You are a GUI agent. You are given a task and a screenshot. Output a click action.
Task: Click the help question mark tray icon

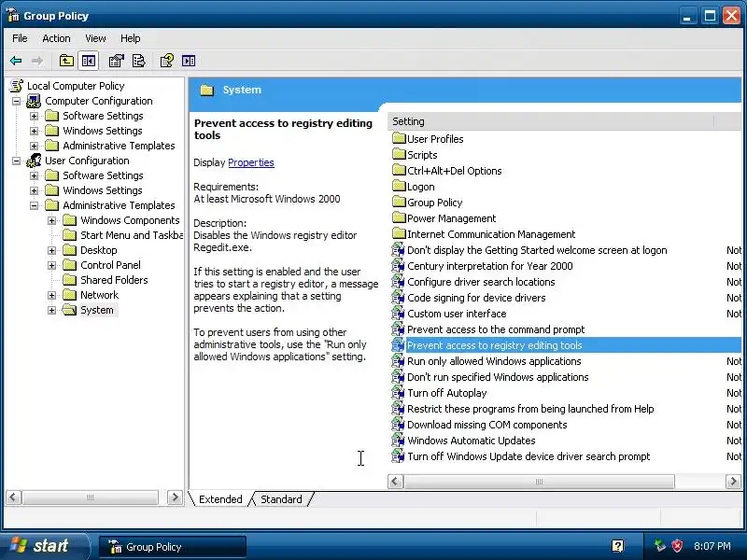[617, 546]
